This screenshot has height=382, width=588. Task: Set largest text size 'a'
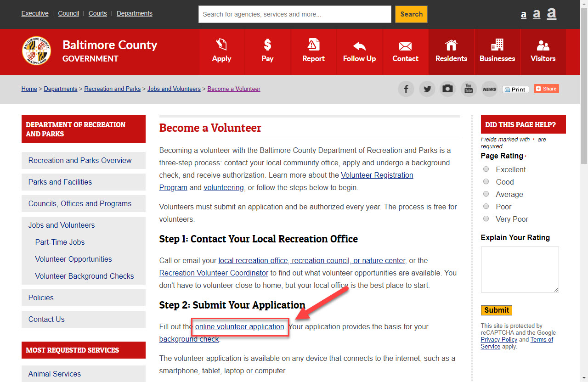(x=552, y=13)
